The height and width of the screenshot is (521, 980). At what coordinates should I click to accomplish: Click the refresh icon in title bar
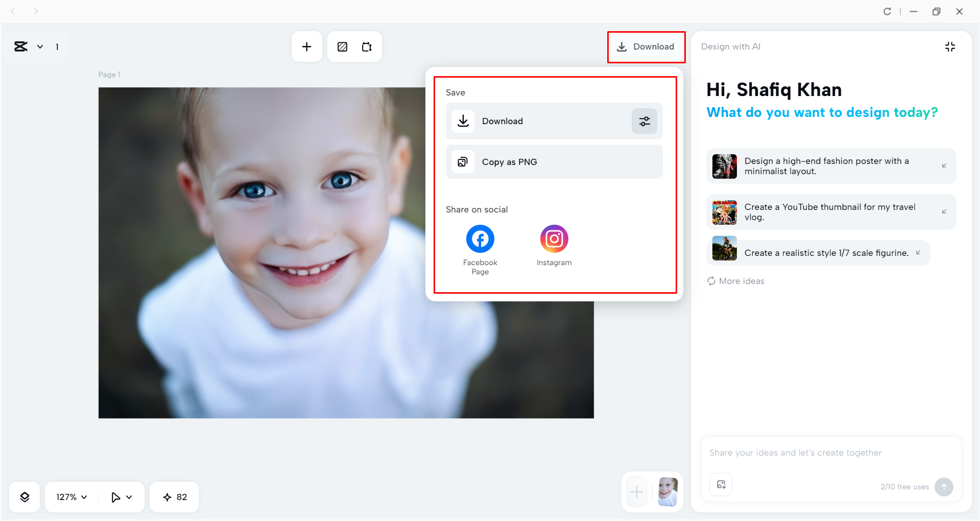(887, 11)
